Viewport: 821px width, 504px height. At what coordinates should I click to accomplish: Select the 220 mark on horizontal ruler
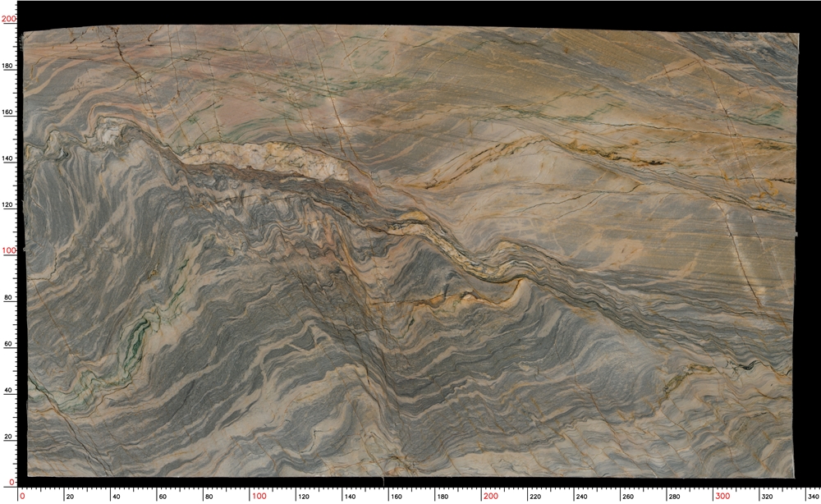tap(535, 496)
